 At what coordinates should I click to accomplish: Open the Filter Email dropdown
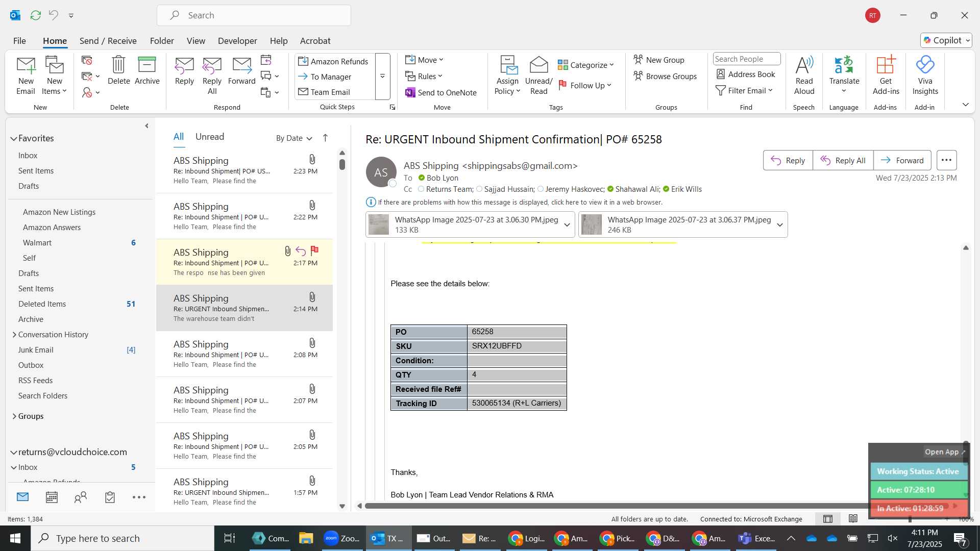tap(744, 91)
